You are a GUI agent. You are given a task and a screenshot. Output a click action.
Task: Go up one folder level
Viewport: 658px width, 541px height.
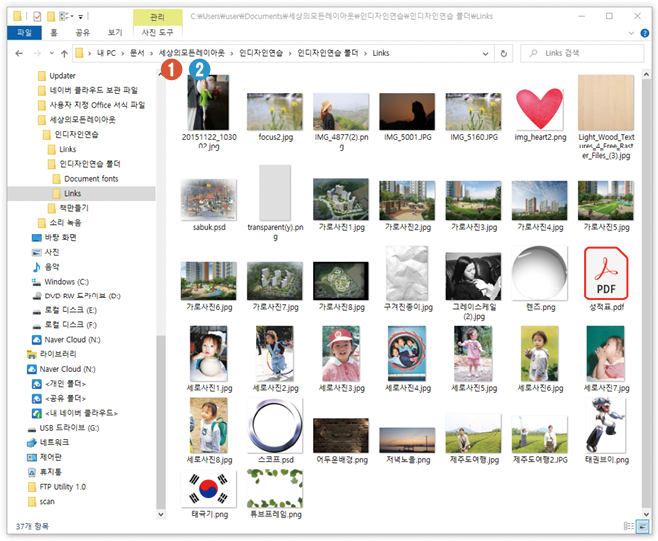(x=64, y=53)
